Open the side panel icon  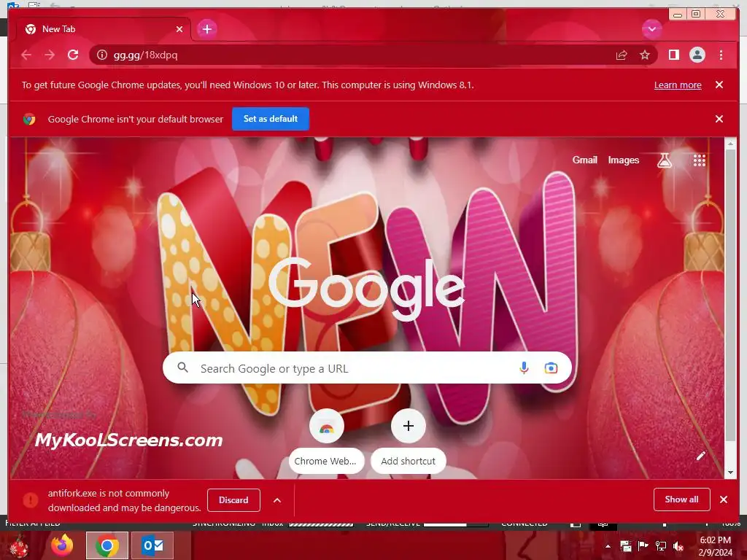tap(673, 55)
